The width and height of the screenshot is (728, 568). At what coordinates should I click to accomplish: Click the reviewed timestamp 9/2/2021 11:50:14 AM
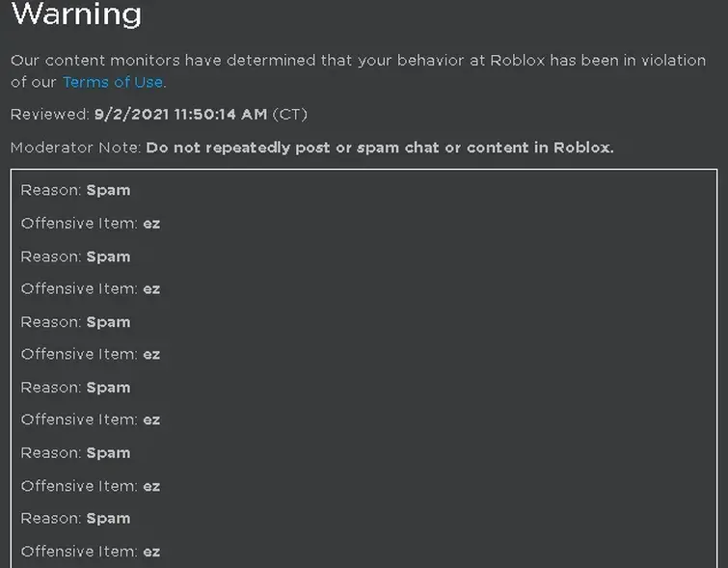click(x=180, y=115)
